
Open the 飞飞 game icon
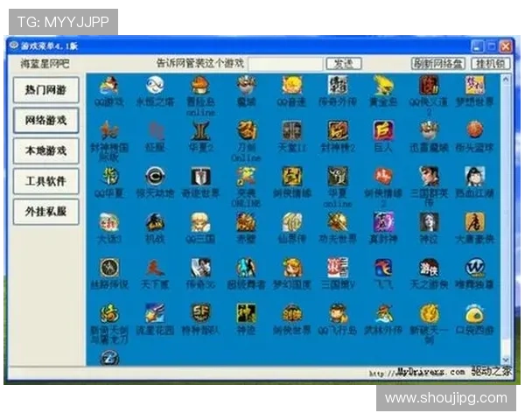coord(383,268)
